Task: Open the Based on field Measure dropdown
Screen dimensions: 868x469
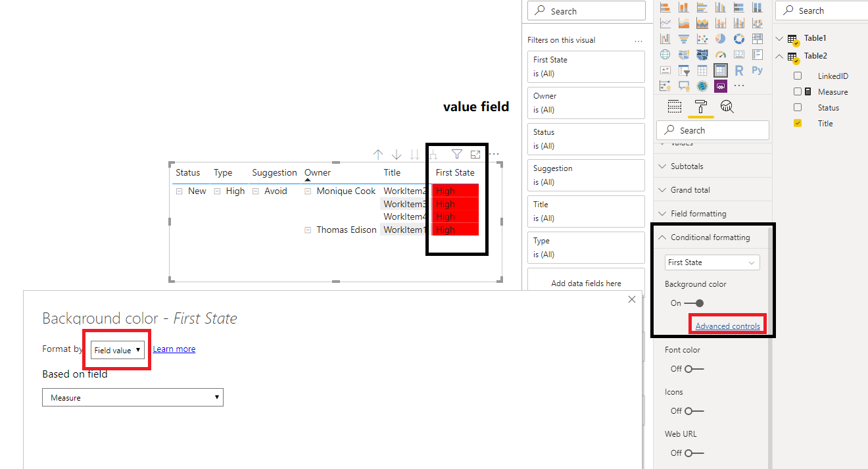Action: [133, 397]
